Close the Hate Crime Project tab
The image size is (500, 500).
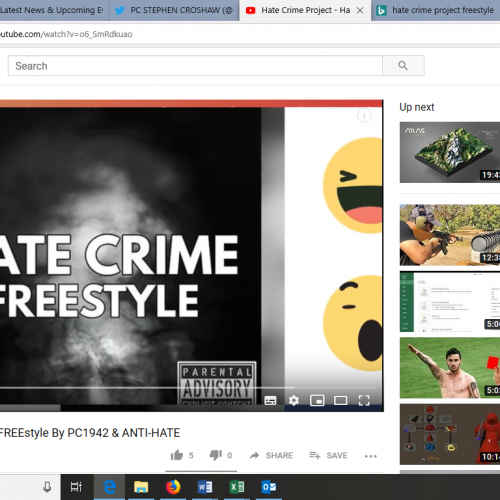pyautogui.click(x=360, y=11)
